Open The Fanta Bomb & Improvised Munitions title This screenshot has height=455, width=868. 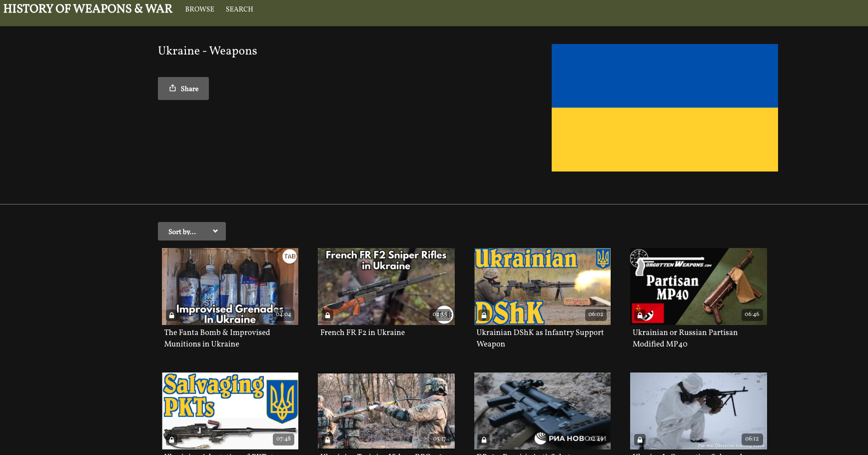coord(217,338)
